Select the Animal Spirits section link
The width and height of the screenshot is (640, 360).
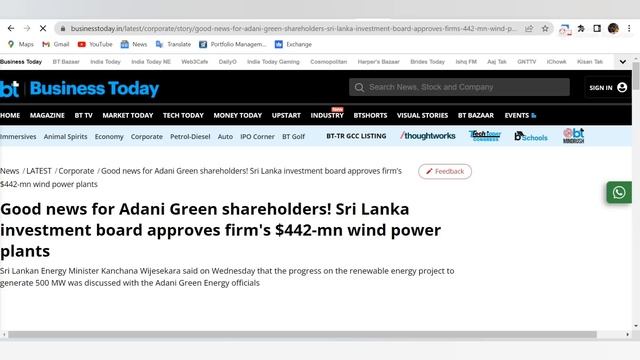tap(65, 137)
